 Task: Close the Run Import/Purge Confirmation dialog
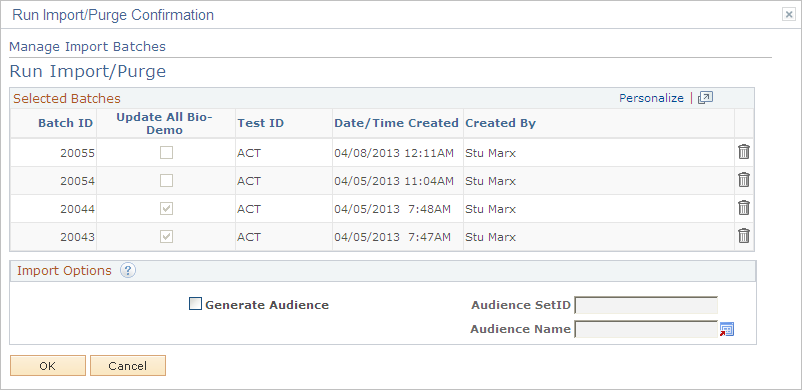789,15
